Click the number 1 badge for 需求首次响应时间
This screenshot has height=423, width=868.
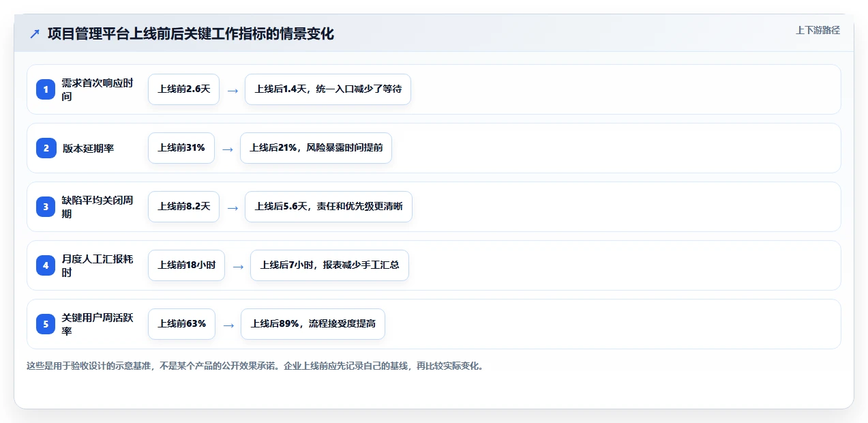point(46,89)
